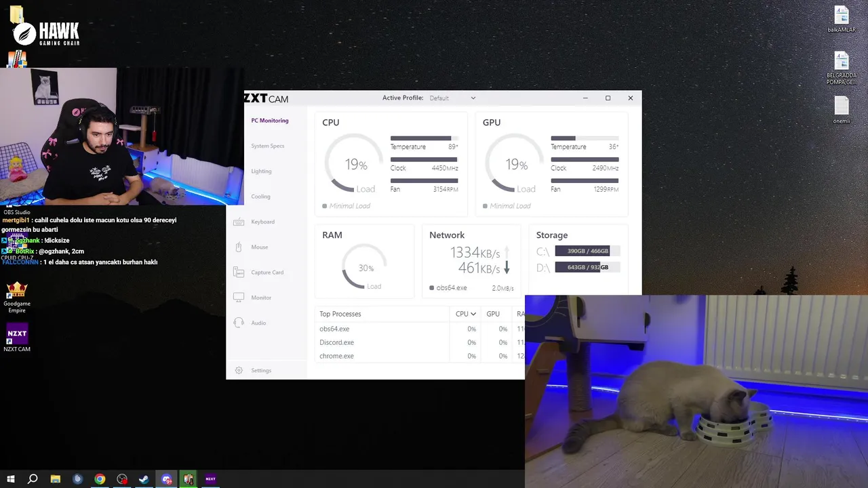This screenshot has height=488, width=868.
Task: Click the network download arrow icon
Action: pos(507,268)
